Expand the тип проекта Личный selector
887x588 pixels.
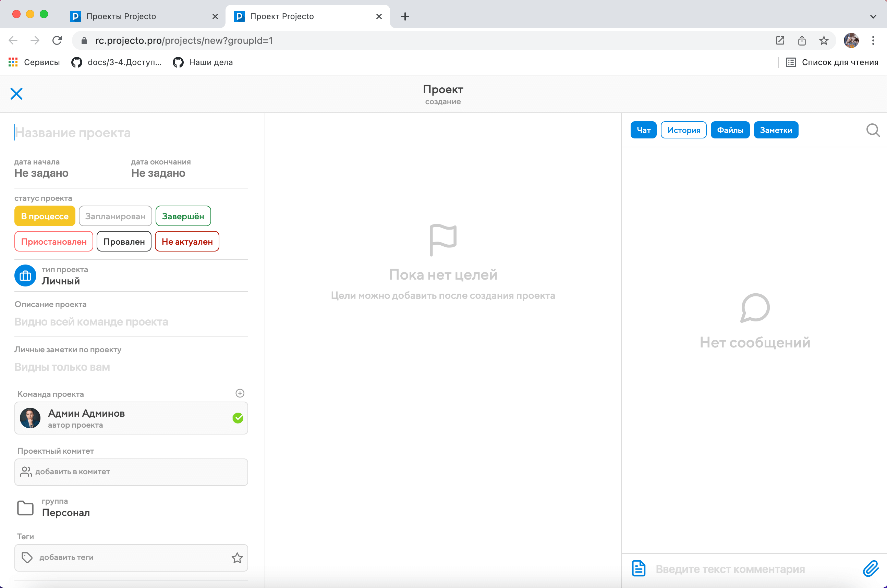61,281
